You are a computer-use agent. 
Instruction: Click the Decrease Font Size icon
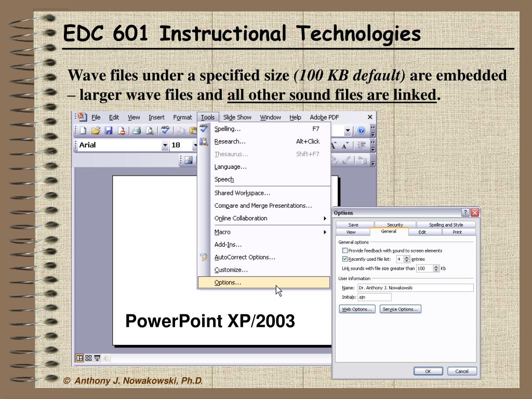(345, 145)
